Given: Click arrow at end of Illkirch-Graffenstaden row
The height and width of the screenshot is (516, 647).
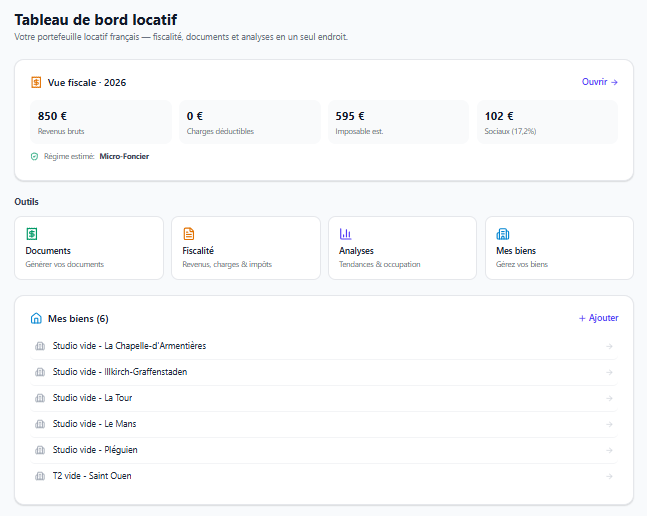Looking at the screenshot, I should point(609,372).
